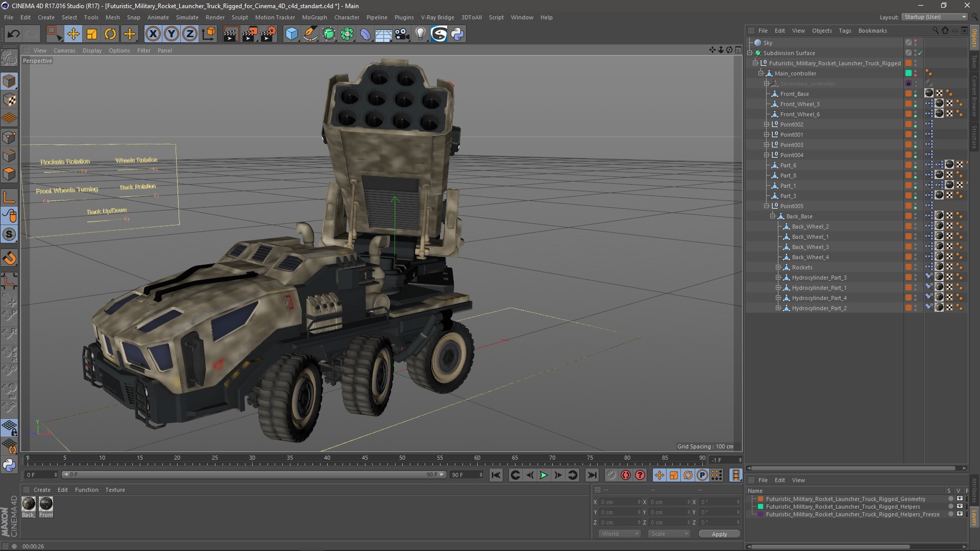The width and height of the screenshot is (980, 551).
Task: Open the World coordinate dropdown
Action: pos(619,534)
